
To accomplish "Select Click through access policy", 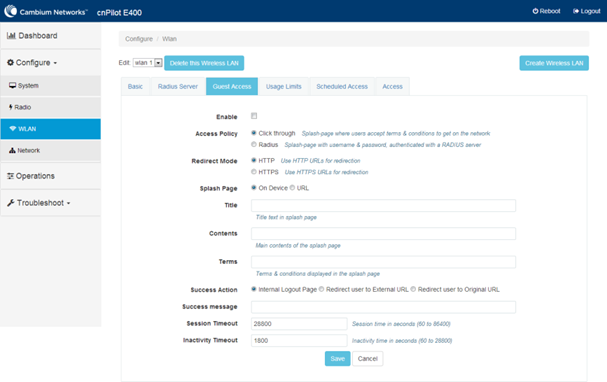I will pyautogui.click(x=254, y=133).
